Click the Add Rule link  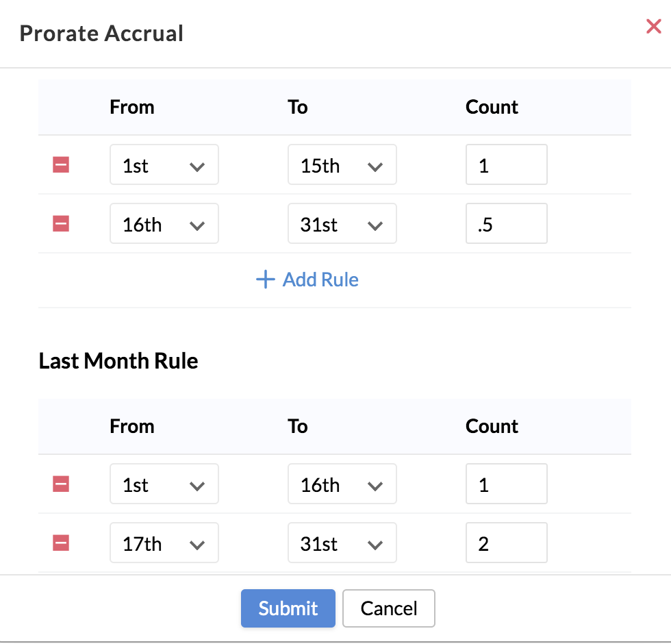[320, 280]
